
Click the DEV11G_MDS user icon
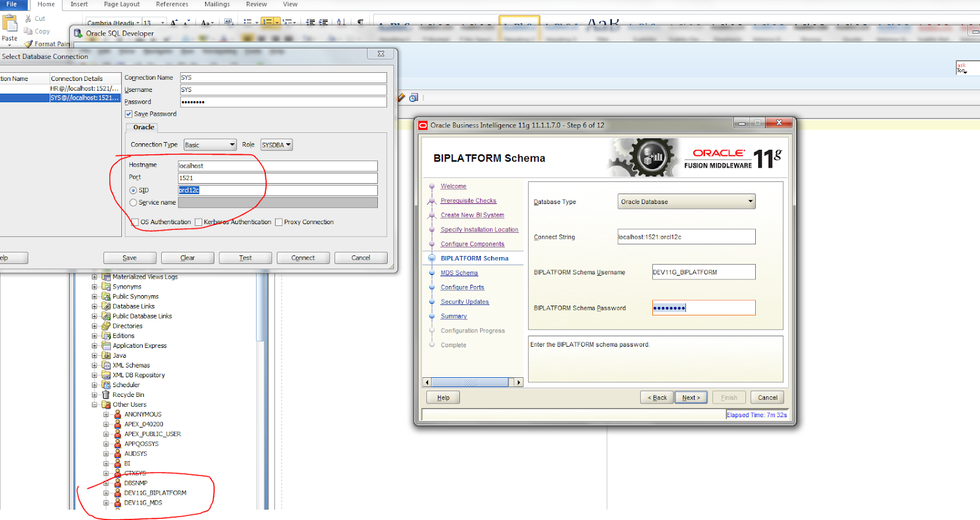118,502
